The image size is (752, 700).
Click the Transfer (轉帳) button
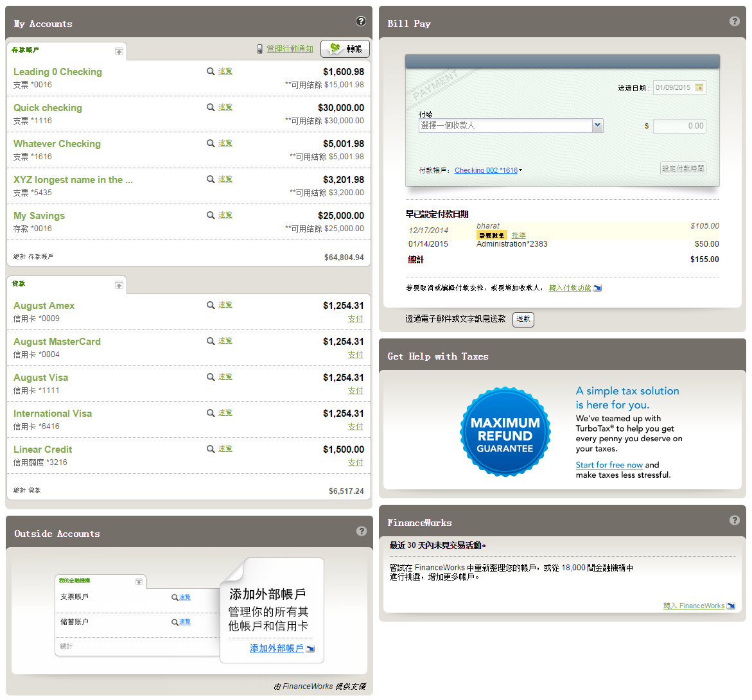[345, 49]
